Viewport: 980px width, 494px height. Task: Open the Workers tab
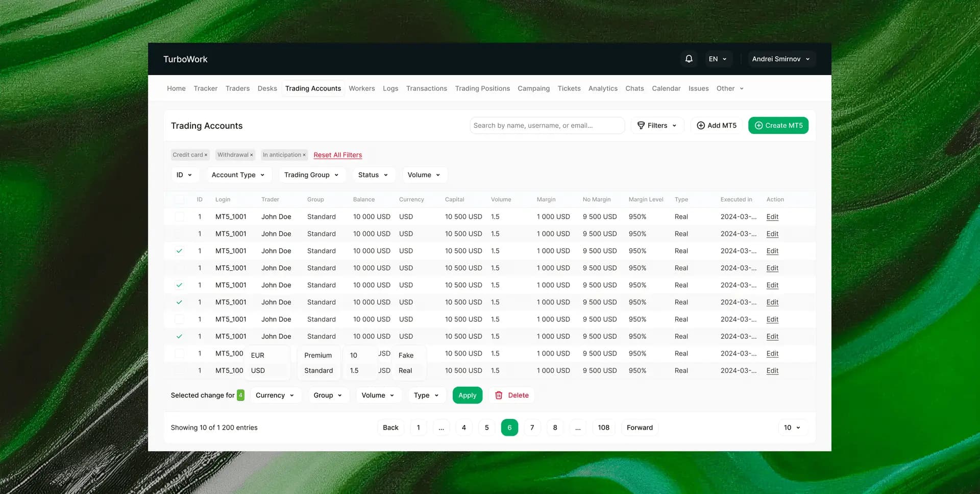click(x=362, y=88)
